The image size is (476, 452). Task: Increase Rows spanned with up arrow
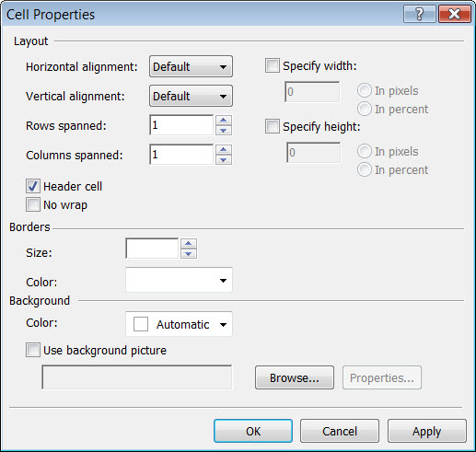click(224, 120)
